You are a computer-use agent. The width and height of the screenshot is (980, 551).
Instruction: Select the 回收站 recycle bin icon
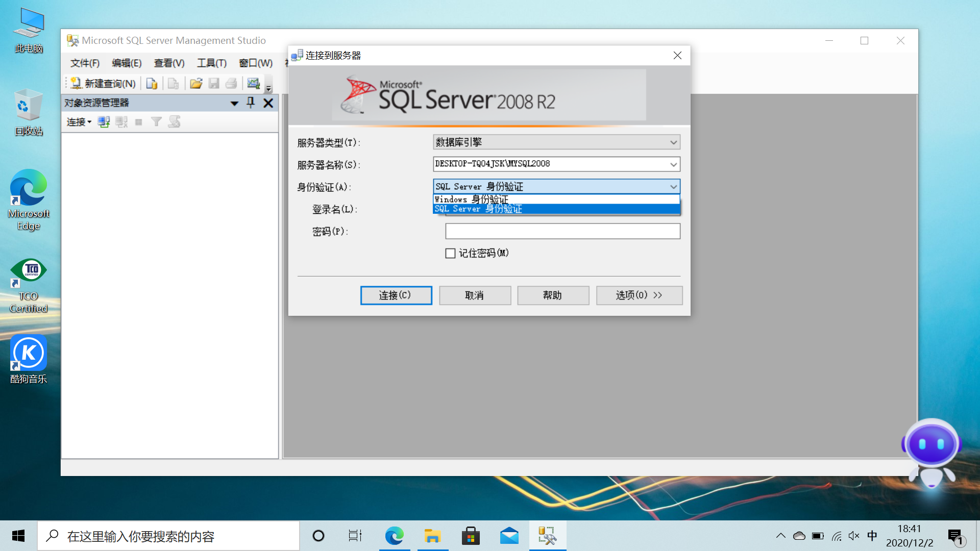click(x=29, y=112)
